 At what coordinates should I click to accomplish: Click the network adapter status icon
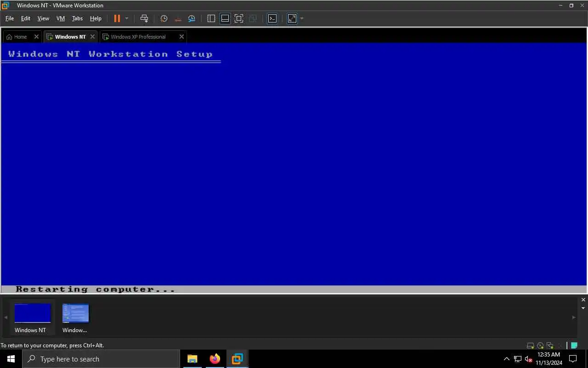coord(550,345)
